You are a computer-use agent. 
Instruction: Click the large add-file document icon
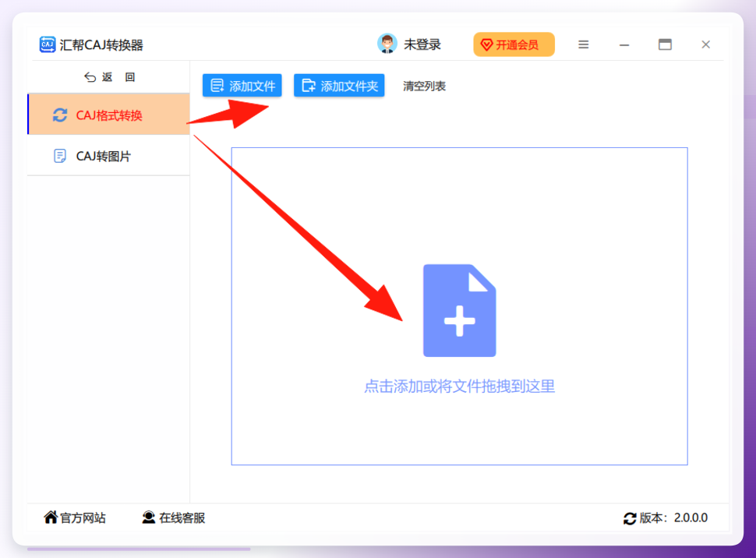coord(460,311)
